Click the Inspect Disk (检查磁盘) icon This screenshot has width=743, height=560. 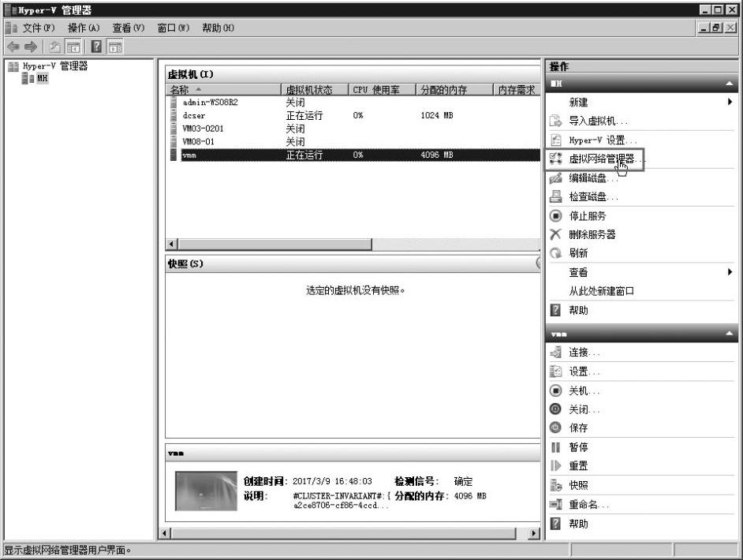pos(555,196)
